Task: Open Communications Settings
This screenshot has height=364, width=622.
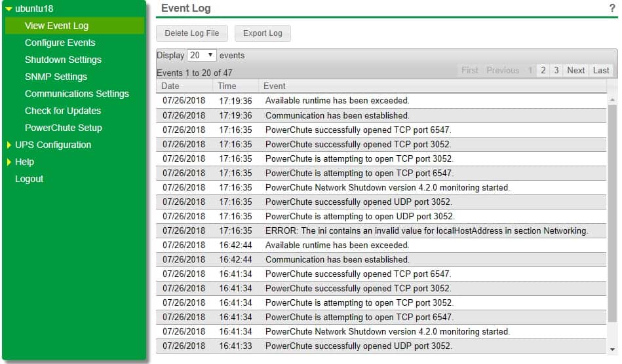Action: tap(77, 94)
